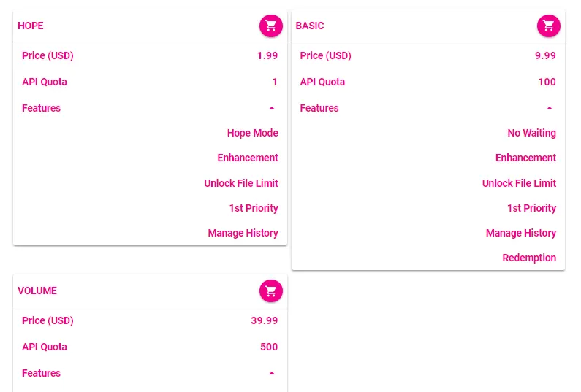This screenshot has height=392, width=581.
Task: Click the BASIC plan shopping cart icon
Action: coord(549,26)
